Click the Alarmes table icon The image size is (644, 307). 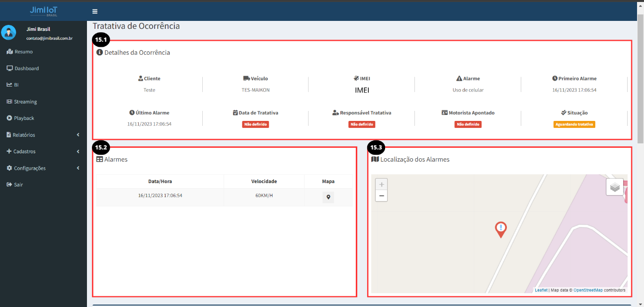coord(99,159)
